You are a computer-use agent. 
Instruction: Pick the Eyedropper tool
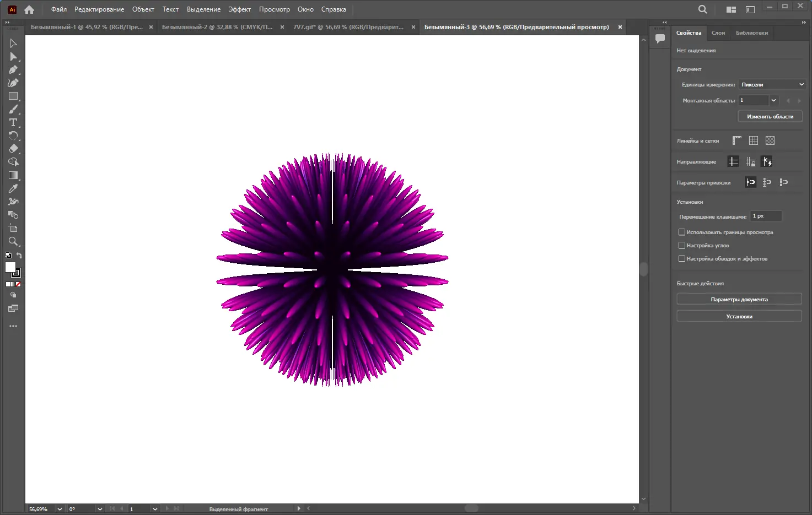click(13, 188)
